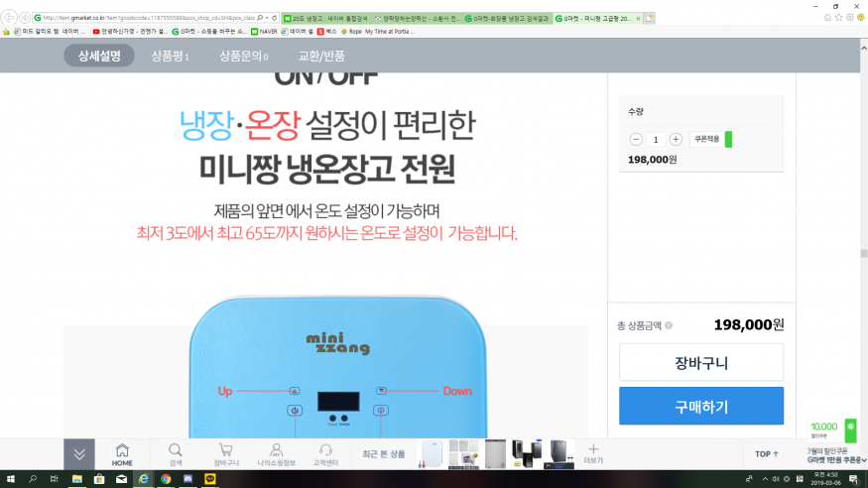Viewport: 868px width, 488px height.
Task: Click the browser back arrow button
Action: [x=9, y=18]
